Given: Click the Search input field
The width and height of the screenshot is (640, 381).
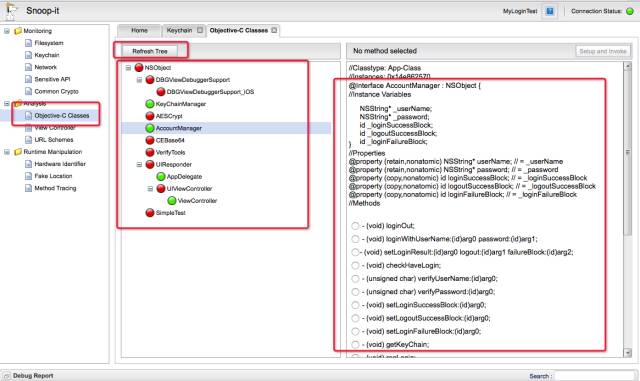Looking at the screenshot, I should pyautogui.click(x=594, y=376).
